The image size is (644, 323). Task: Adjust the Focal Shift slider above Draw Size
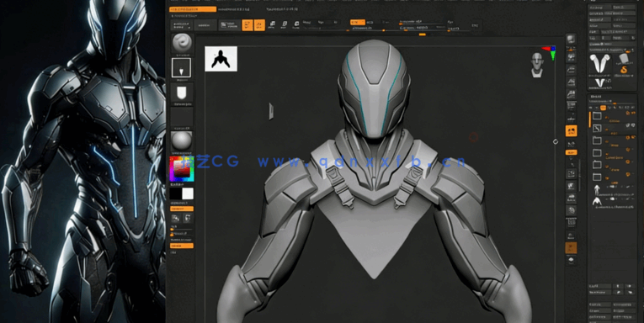tap(423, 21)
